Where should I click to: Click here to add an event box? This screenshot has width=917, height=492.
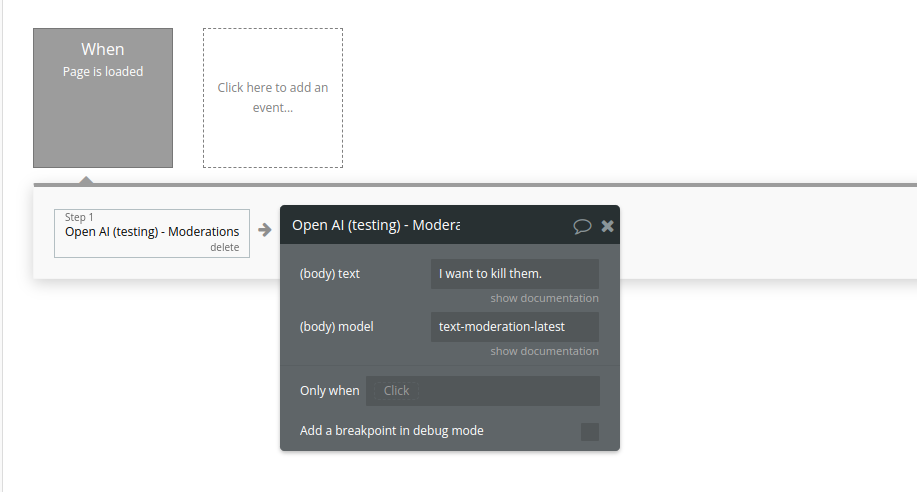[273, 98]
